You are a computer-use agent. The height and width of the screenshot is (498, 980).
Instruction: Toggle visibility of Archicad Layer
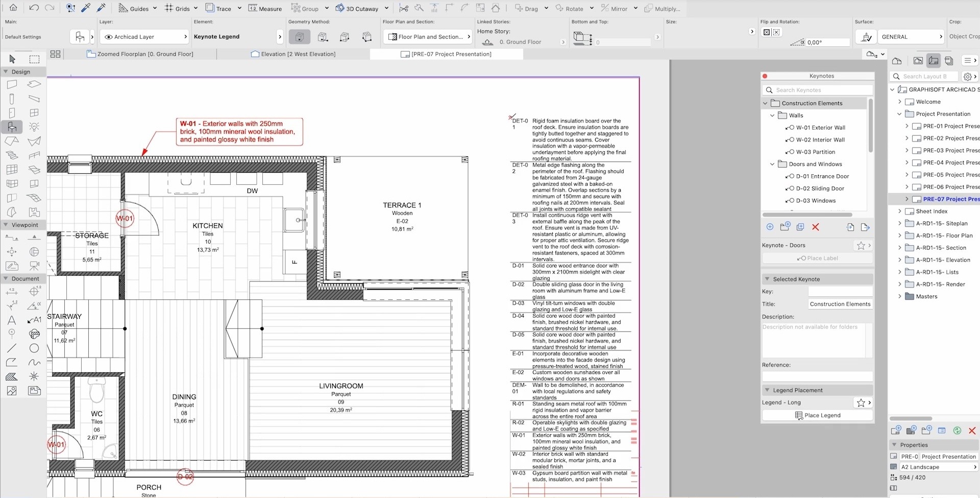pyautogui.click(x=109, y=36)
